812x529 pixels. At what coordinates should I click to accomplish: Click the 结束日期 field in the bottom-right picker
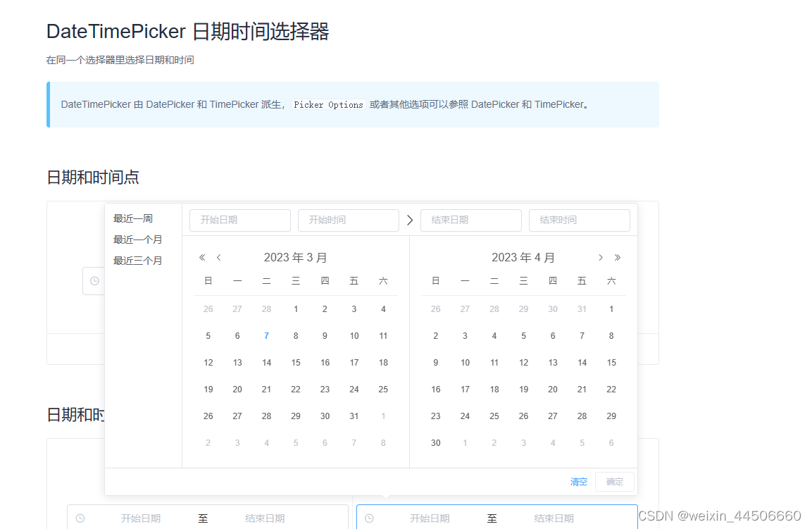click(553, 518)
